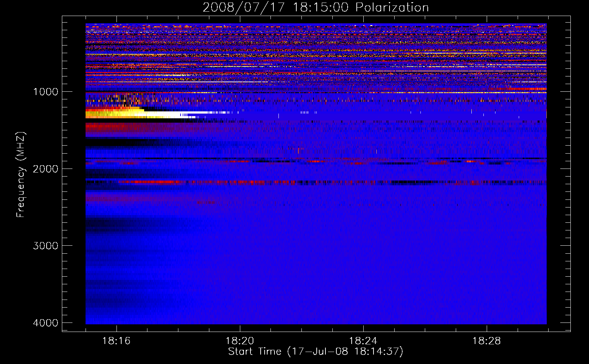The width and height of the screenshot is (589, 364).
Task: Click the 1000 frequency tick label
Action: [46, 92]
